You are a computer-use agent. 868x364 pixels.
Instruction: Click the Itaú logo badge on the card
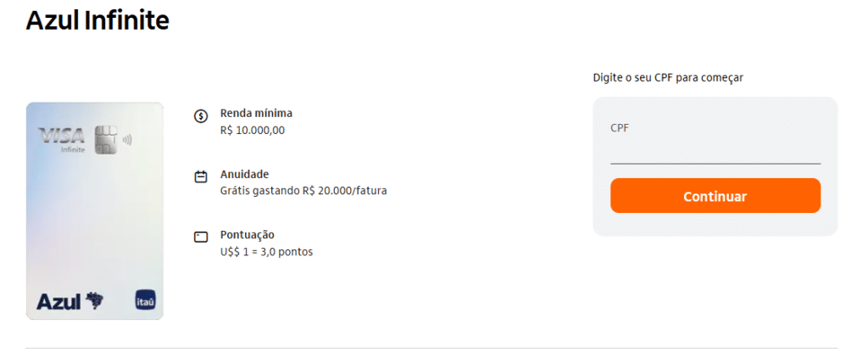[x=145, y=300]
